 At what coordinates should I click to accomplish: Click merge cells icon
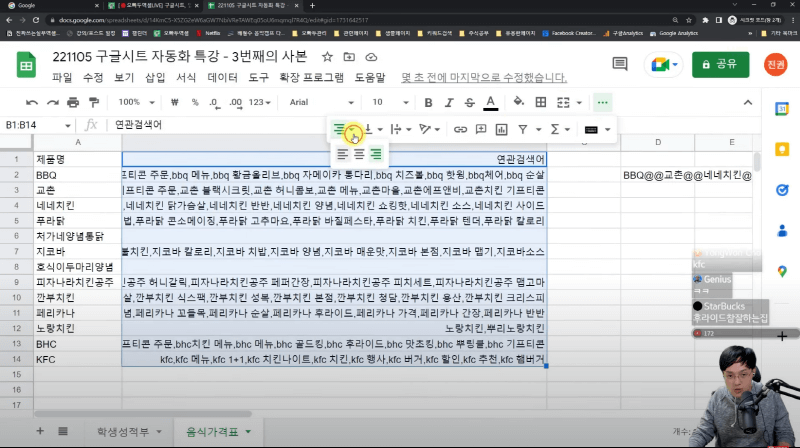click(x=563, y=103)
